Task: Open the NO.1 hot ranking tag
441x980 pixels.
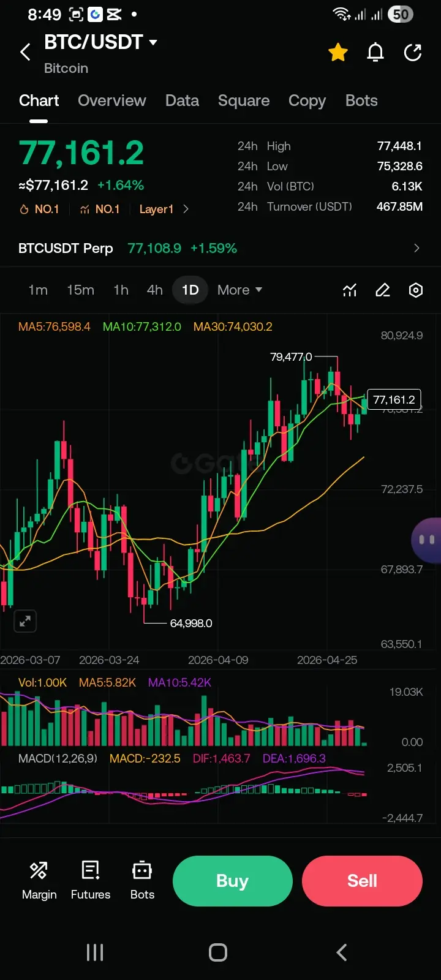Action: 39,209
